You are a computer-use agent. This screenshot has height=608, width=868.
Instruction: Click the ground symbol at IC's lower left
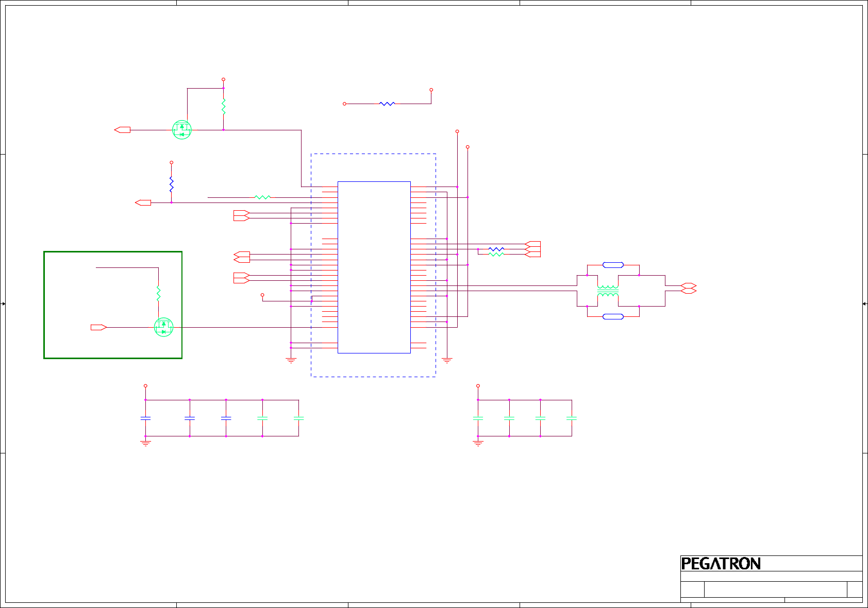coord(291,361)
